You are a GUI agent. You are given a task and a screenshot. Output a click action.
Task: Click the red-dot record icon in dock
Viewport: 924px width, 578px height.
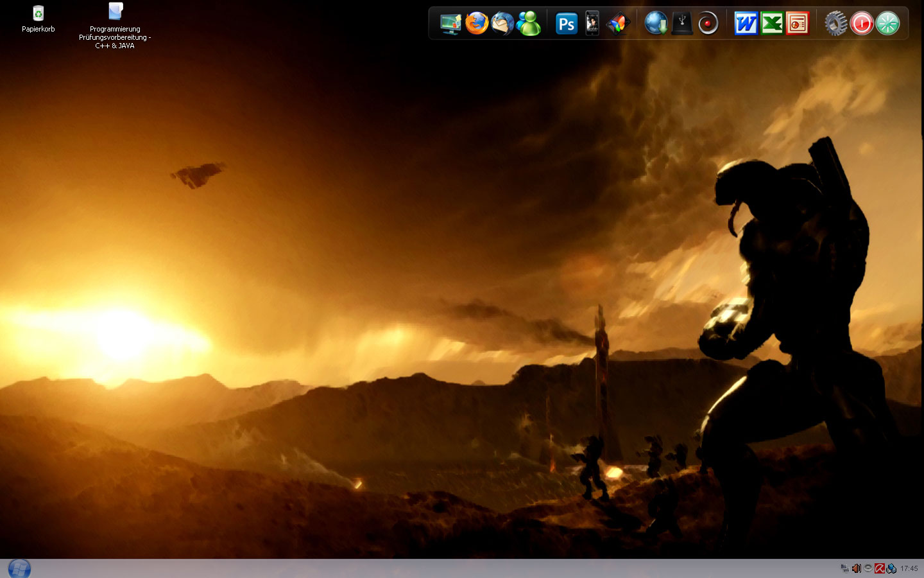click(x=708, y=24)
